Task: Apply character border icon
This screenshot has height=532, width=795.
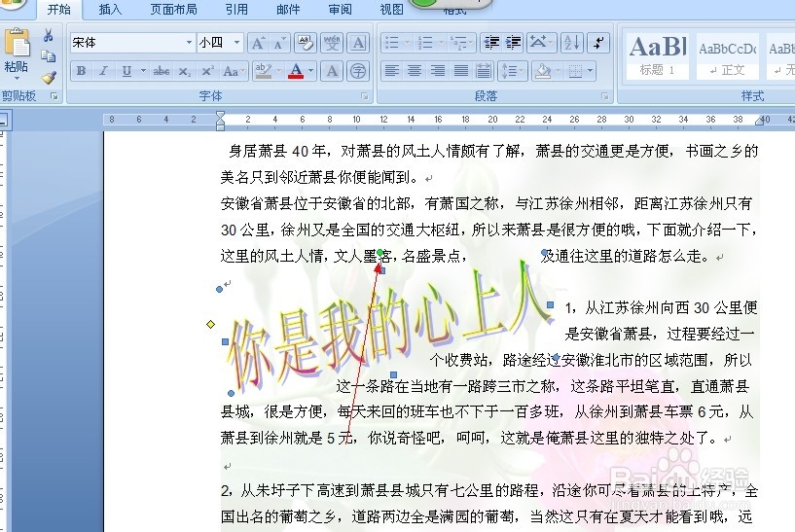Action: pos(358,43)
